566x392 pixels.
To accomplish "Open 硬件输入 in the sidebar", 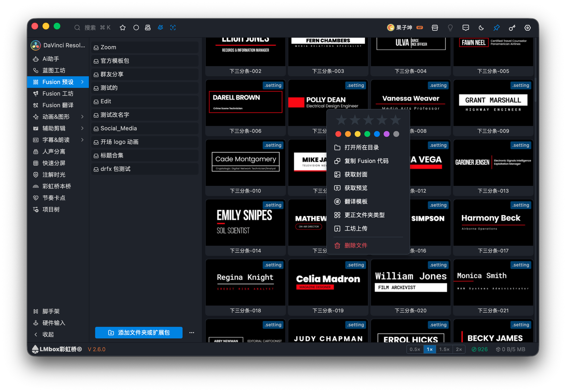I will pos(58,323).
